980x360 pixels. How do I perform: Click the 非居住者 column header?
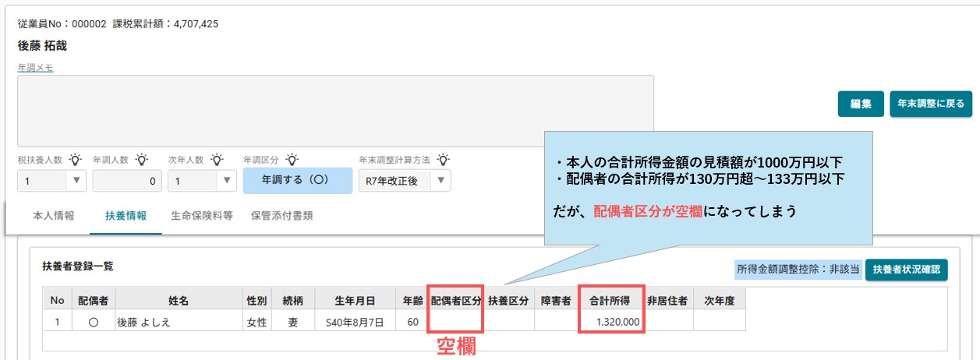[667, 299]
